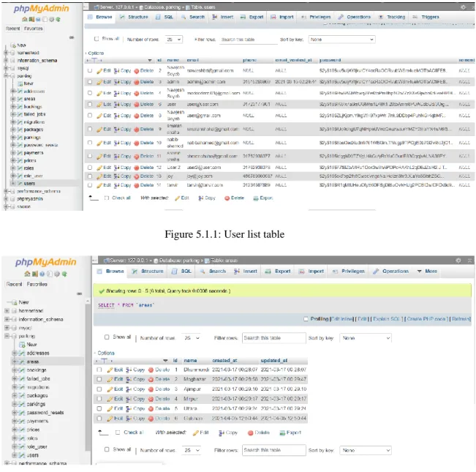
Task: Click the bulk Delete icon below the areas table
Action: [251, 432]
